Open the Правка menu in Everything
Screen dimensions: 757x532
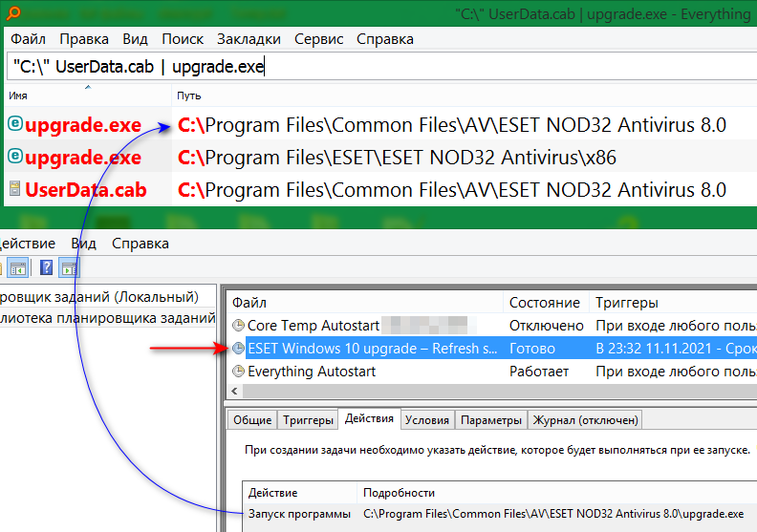(x=84, y=39)
